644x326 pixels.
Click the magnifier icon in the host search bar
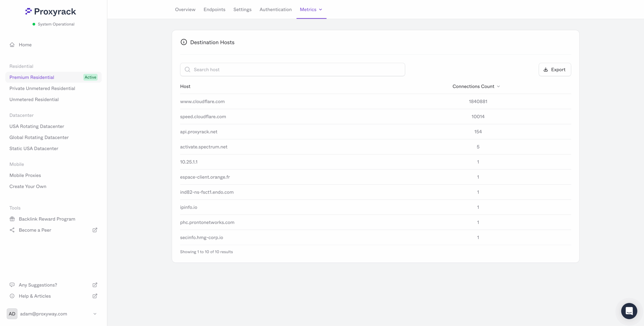(x=188, y=69)
